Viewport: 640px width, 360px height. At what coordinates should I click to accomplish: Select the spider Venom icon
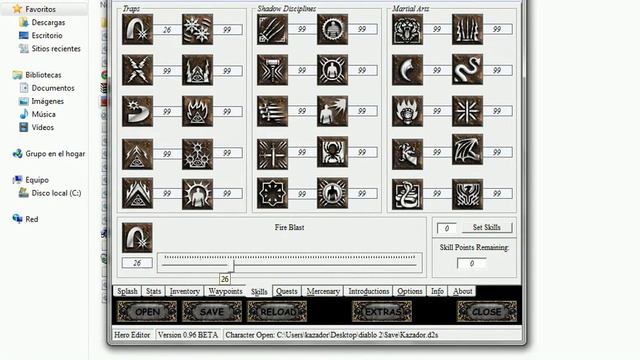point(332,152)
